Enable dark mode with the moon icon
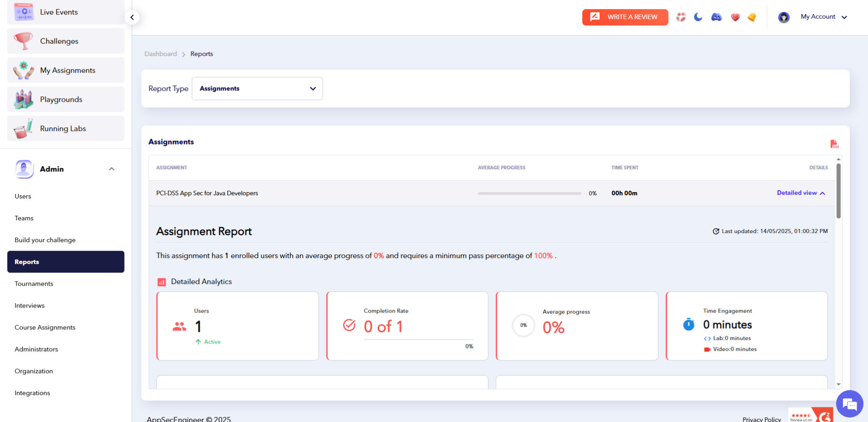 click(x=698, y=17)
